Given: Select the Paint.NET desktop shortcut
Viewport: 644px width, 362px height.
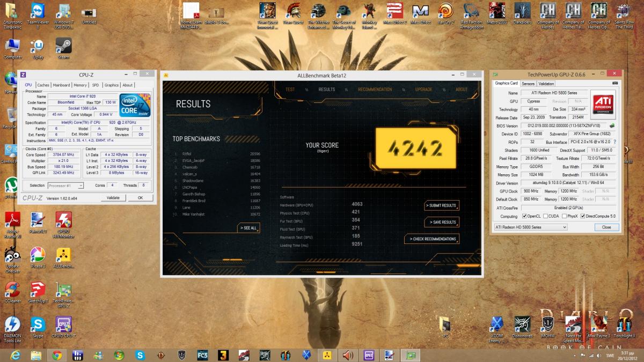Looking at the screenshot, I should click(x=38, y=223).
